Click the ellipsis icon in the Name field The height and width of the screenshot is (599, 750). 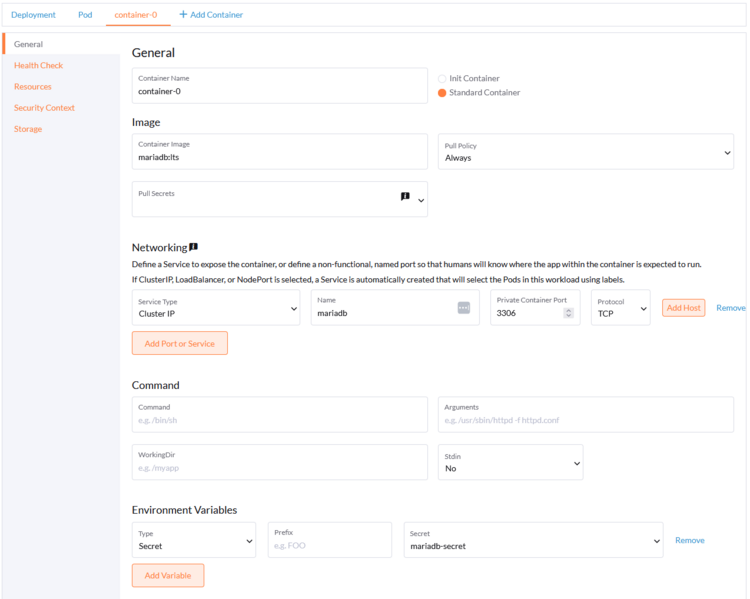pyautogui.click(x=463, y=308)
